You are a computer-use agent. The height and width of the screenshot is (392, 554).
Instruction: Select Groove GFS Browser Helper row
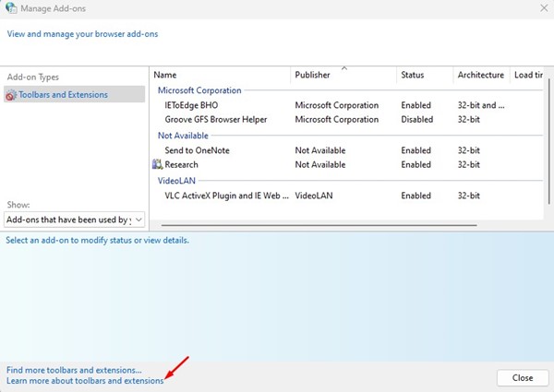[220, 120]
